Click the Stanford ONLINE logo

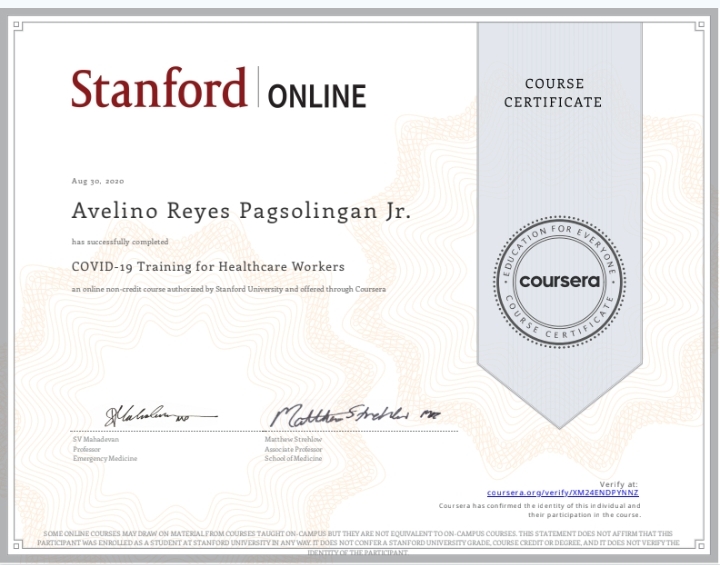coord(219,87)
